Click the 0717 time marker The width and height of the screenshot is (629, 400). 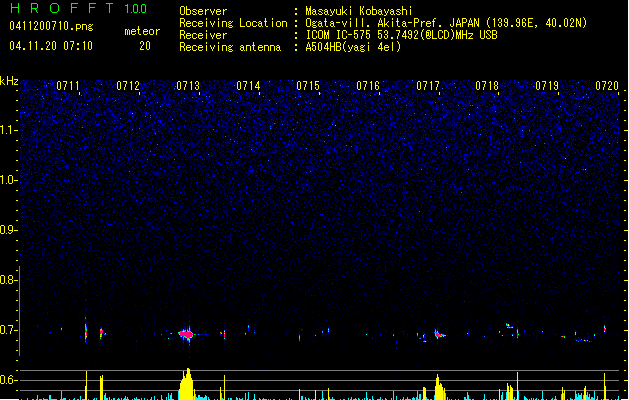(x=428, y=86)
